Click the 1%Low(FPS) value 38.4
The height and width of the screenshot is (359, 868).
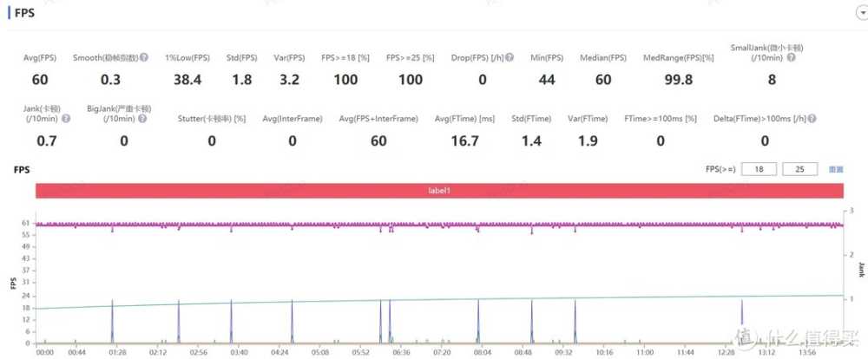coord(187,79)
